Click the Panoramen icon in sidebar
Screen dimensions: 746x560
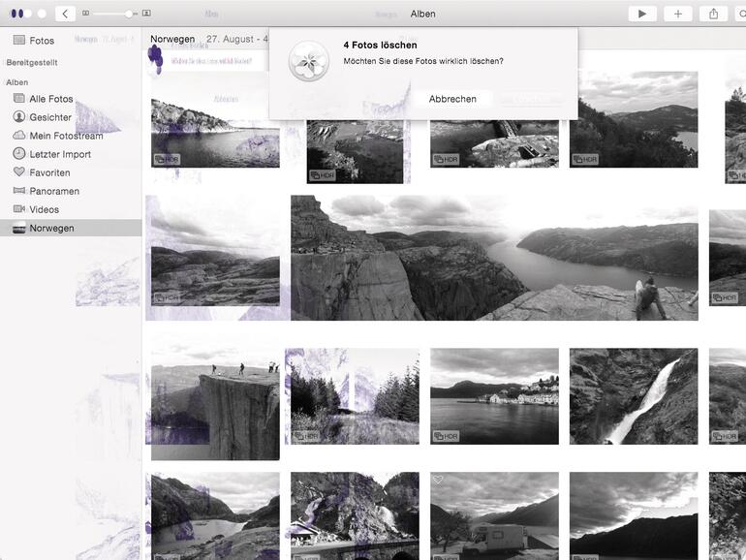click(x=19, y=190)
